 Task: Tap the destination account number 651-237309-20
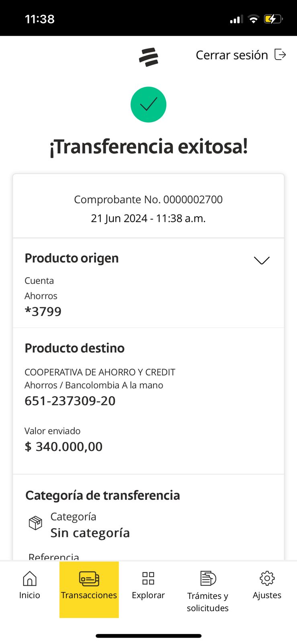tap(70, 401)
